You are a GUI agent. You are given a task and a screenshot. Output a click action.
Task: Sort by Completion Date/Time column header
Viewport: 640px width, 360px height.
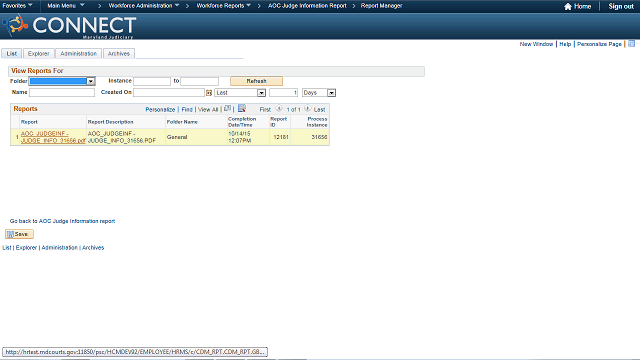242,122
